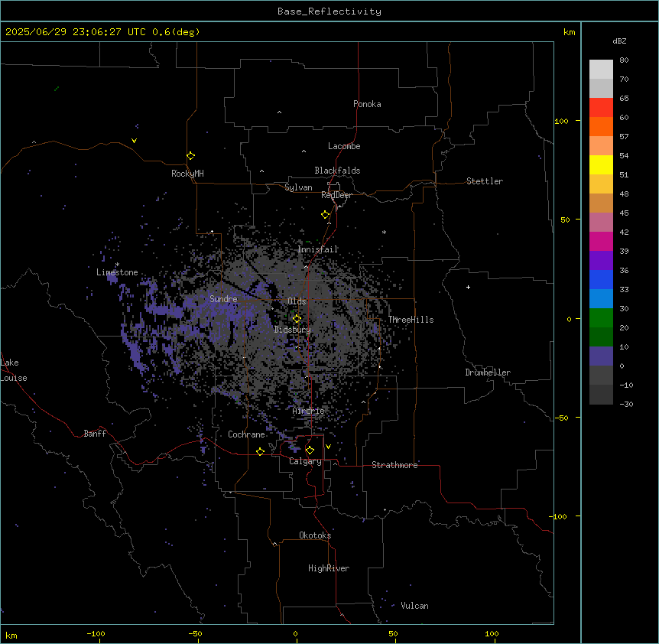This screenshot has height=644, width=659.
Task: Click the yellow diamond marker above RockyMH
Action: (x=191, y=156)
